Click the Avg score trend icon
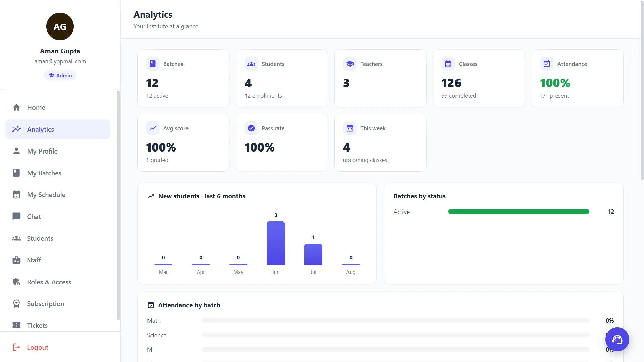 (x=153, y=128)
